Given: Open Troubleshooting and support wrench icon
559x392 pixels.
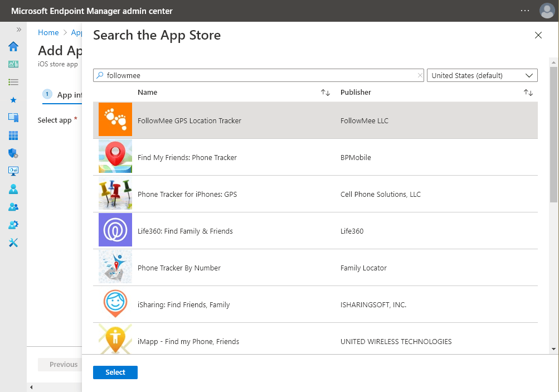Looking at the screenshot, I should tap(13, 243).
